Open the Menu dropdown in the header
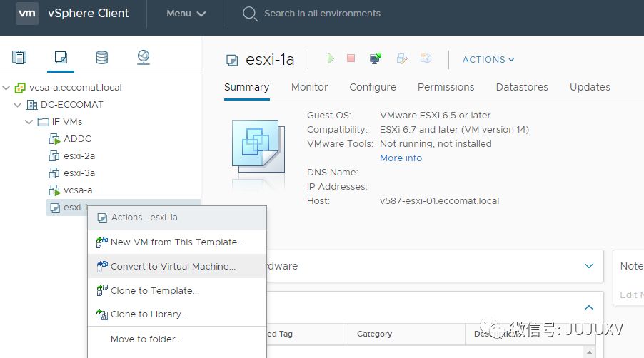The image size is (644, 358). [186, 14]
